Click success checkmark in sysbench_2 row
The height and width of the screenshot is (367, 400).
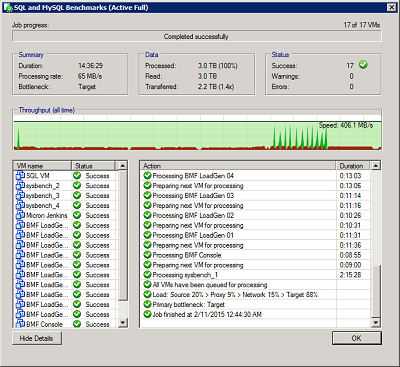(77, 185)
